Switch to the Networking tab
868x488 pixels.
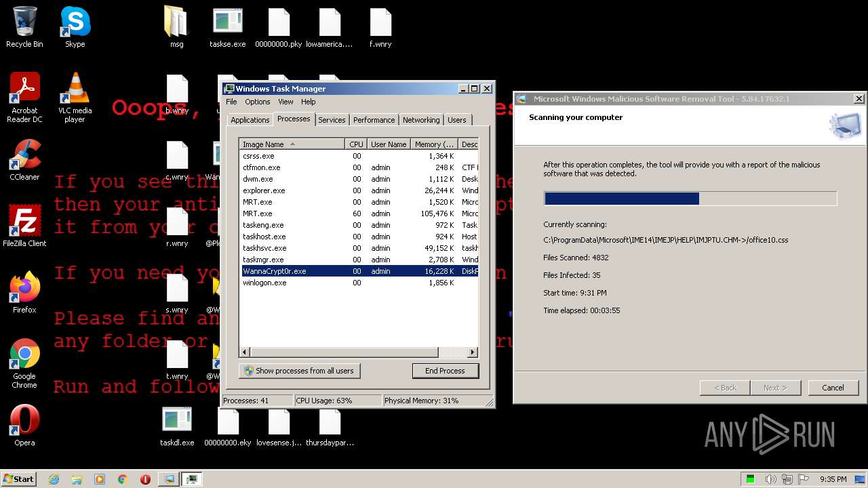click(x=421, y=120)
